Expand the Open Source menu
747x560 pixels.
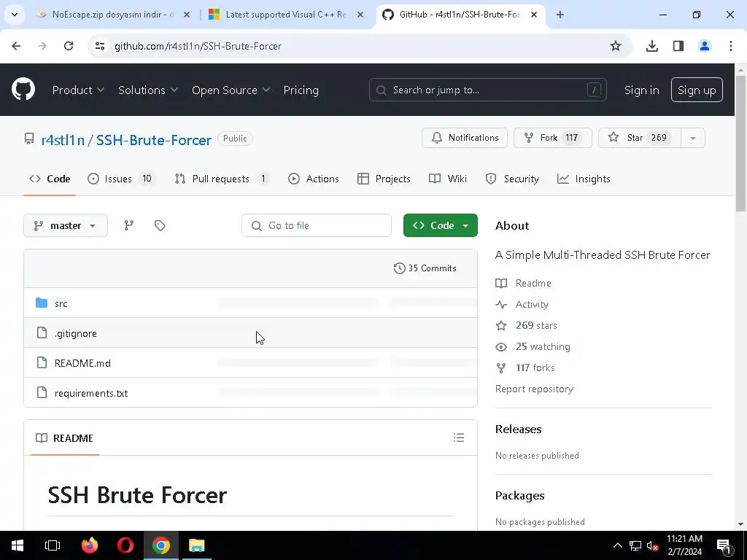[x=231, y=90]
